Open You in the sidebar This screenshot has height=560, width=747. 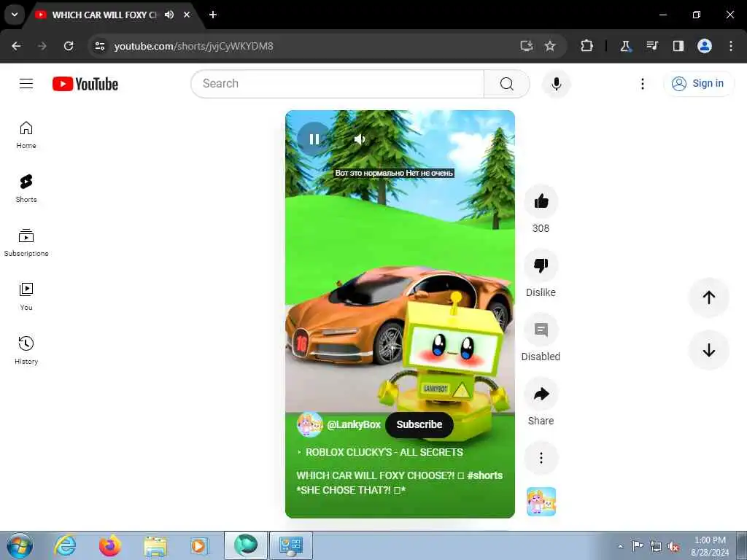coord(26,297)
